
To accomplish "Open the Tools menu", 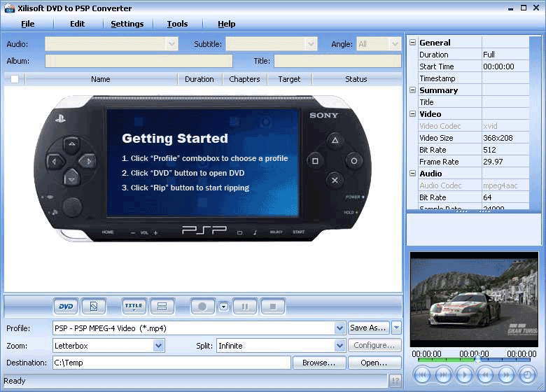I will (x=177, y=24).
